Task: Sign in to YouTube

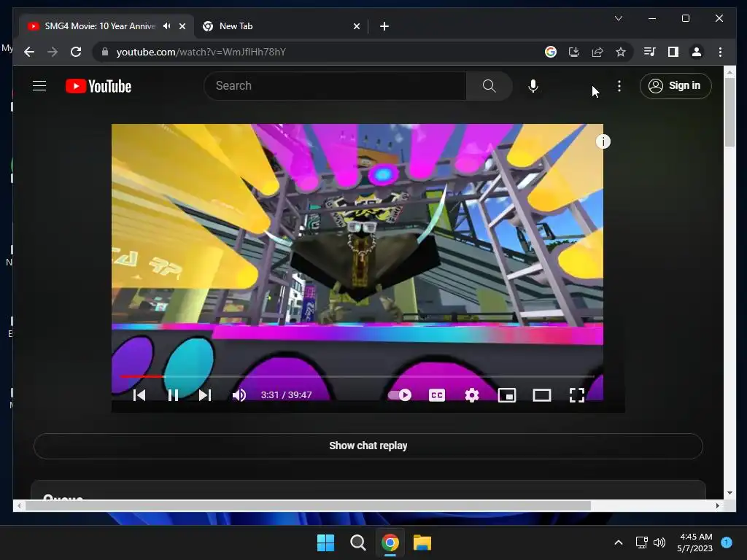Action: point(676,86)
